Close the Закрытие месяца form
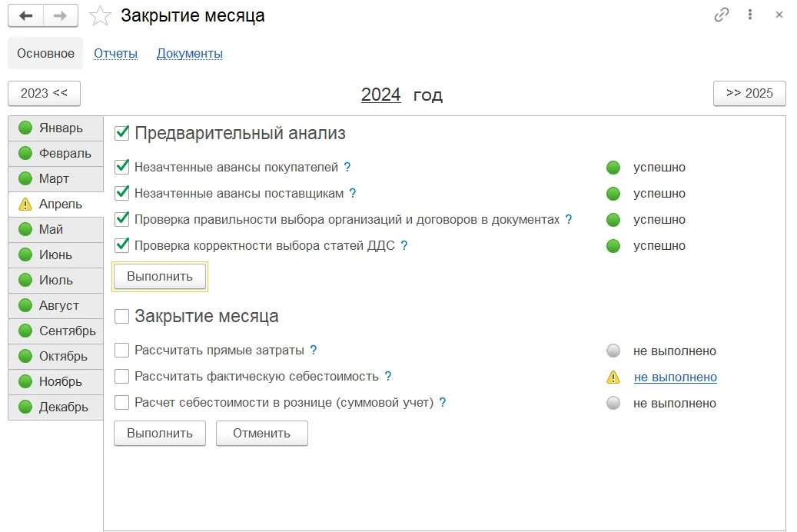 (x=779, y=15)
